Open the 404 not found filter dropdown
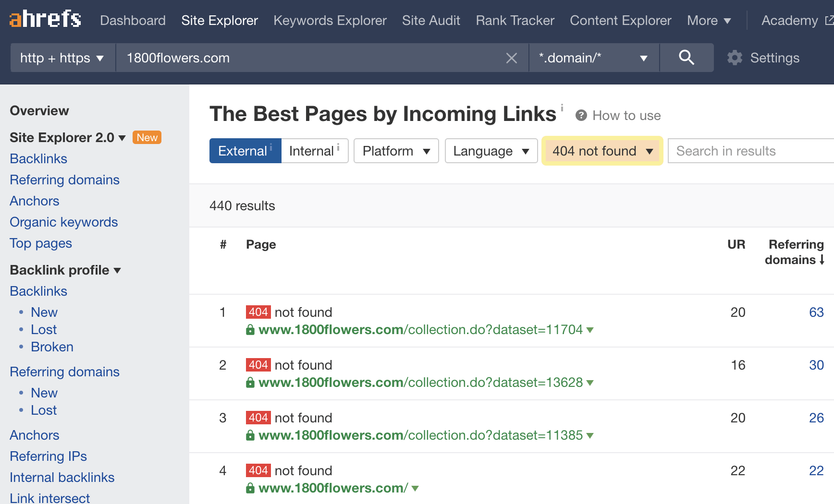 pyautogui.click(x=602, y=151)
